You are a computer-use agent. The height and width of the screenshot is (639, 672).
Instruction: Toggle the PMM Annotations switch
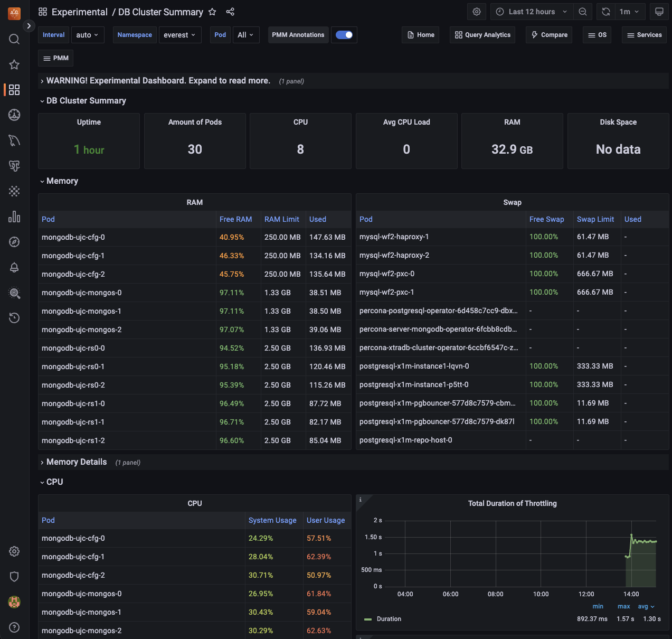pyautogui.click(x=344, y=35)
